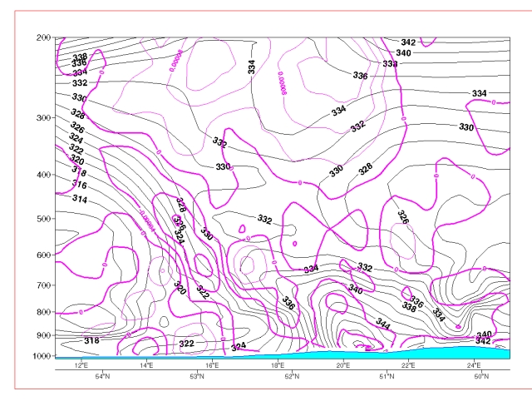This screenshot has width=532, height=411.
Task: Select the 14°E longitude tick label
Action: (146, 366)
